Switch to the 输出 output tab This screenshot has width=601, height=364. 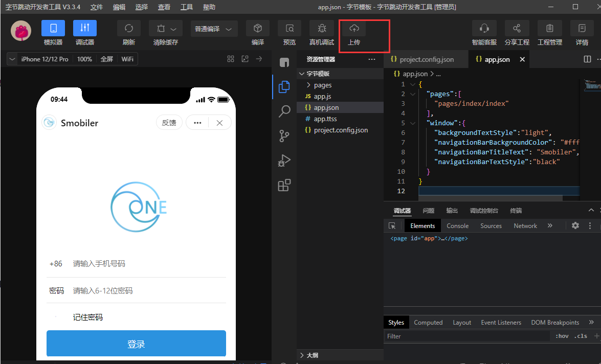click(x=452, y=210)
